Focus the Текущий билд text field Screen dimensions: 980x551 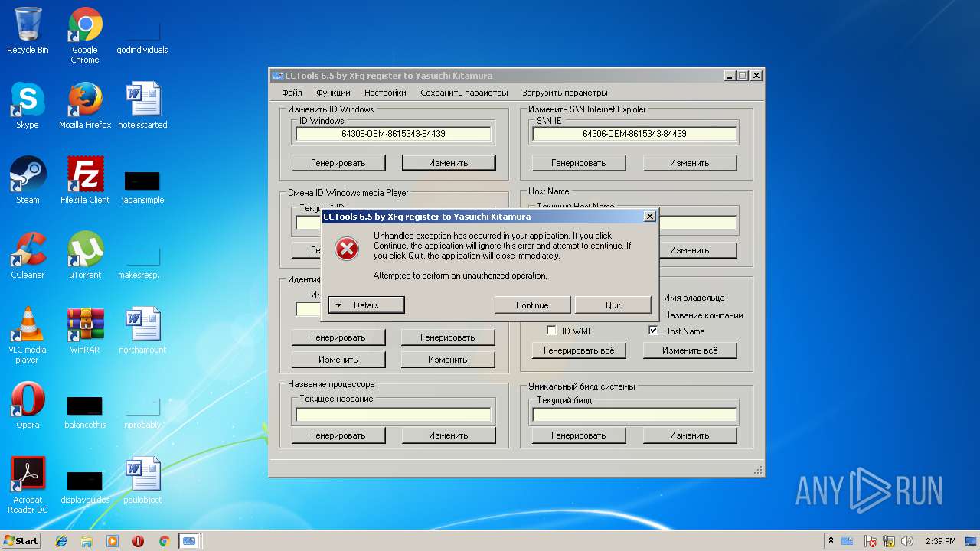(x=635, y=415)
